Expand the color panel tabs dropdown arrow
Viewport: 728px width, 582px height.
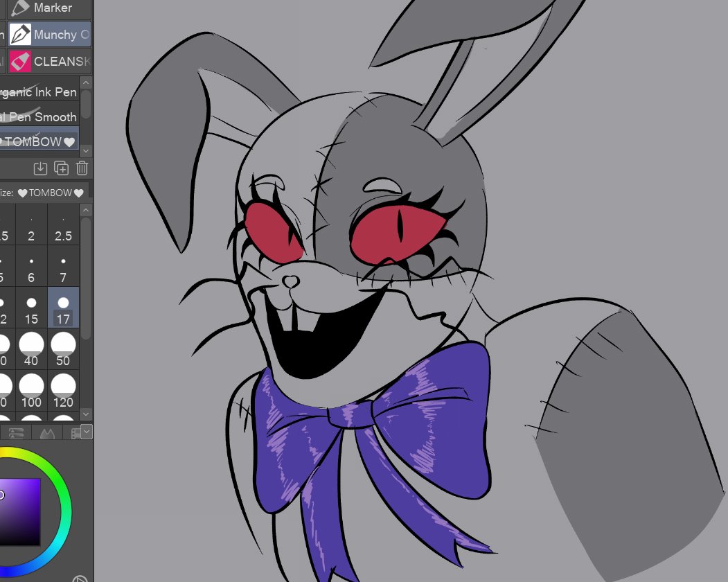(x=87, y=432)
